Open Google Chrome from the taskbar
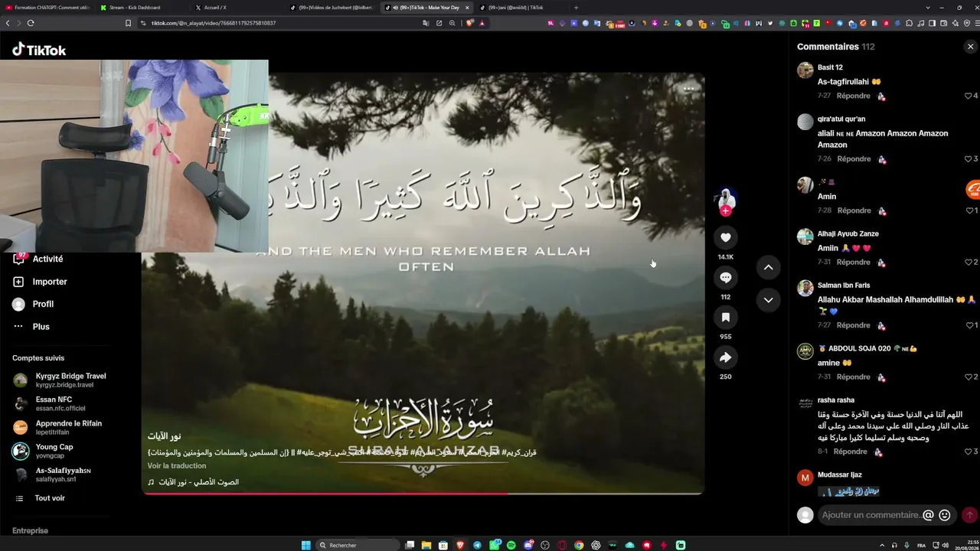Screen dimensions: 980x551 [x=579, y=545]
